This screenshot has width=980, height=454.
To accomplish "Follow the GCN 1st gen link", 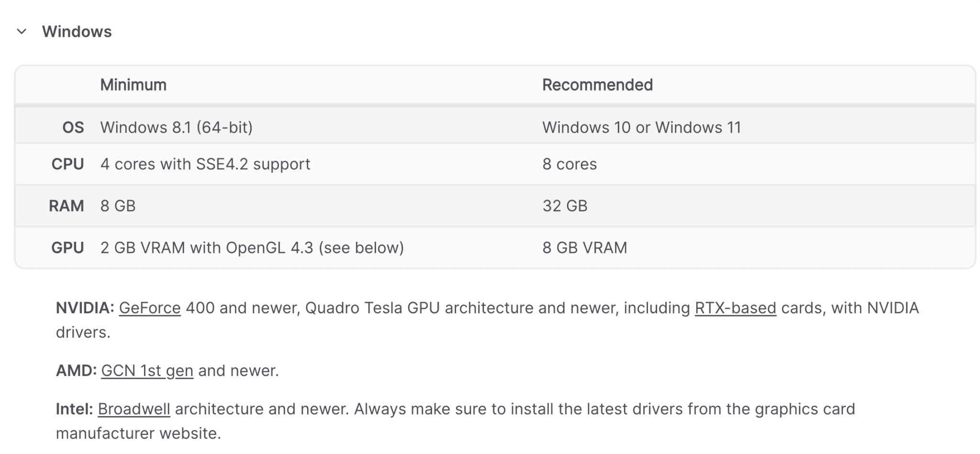I will [x=147, y=371].
